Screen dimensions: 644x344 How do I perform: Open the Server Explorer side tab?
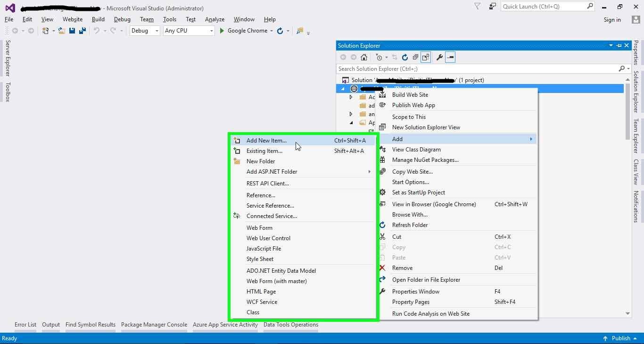[x=8, y=59]
